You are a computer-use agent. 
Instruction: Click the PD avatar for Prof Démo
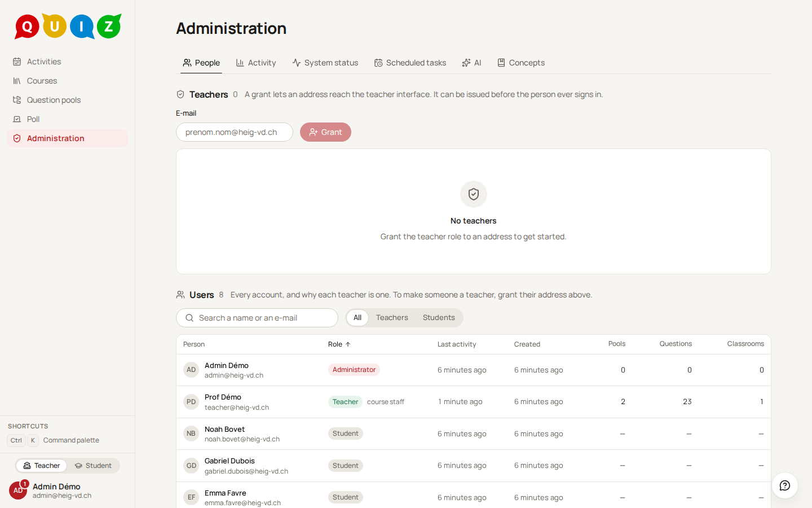pos(191,402)
